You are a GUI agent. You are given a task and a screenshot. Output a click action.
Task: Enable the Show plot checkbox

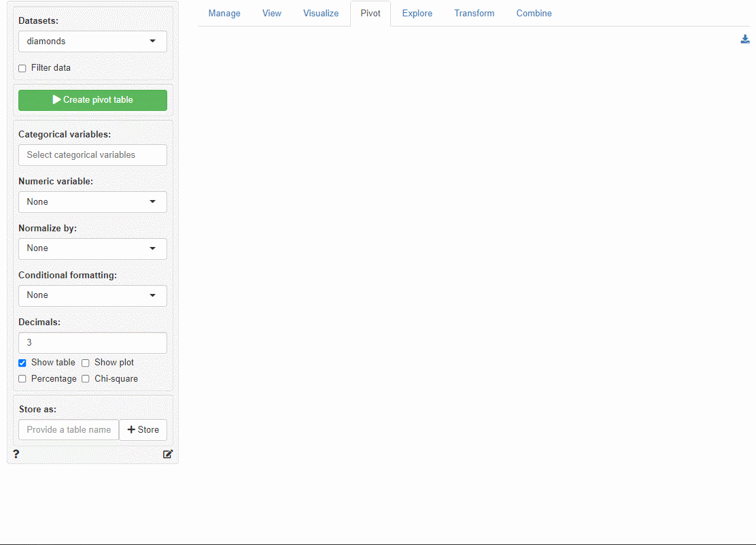pyautogui.click(x=86, y=363)
